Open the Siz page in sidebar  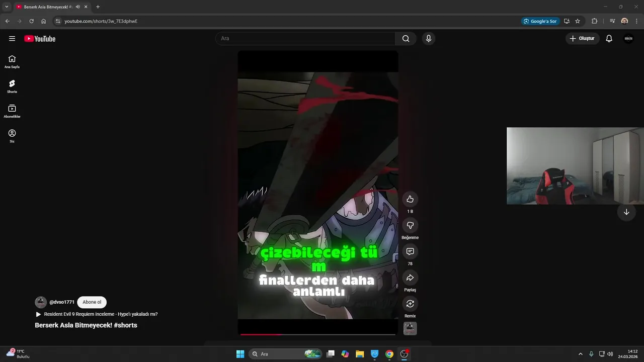click(12, 136)
